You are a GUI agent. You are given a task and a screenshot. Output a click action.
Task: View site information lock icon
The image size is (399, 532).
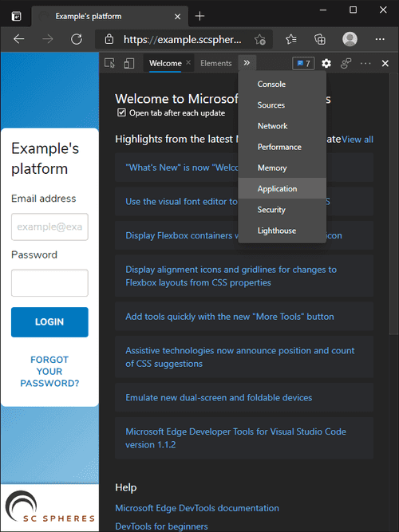pyautogui.click(x=109, y=39)
